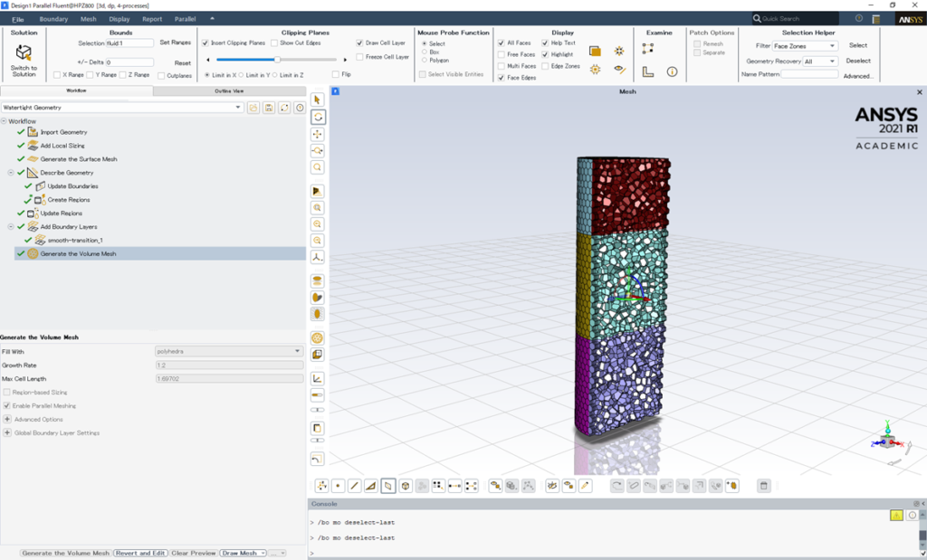Open the Draw Mesh dropdown button
The width and height of the screenshot is (927, 560).
tap(243, 554)
